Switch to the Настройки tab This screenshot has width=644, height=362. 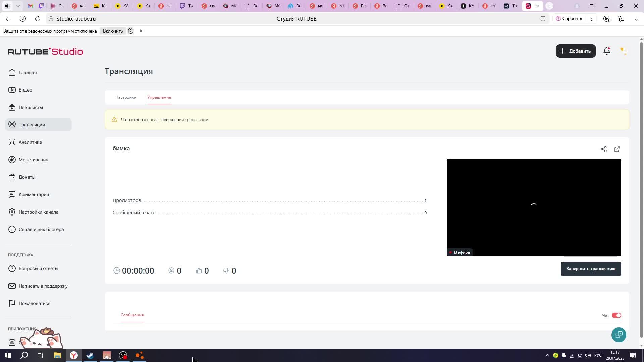click(x=126, y=97)
